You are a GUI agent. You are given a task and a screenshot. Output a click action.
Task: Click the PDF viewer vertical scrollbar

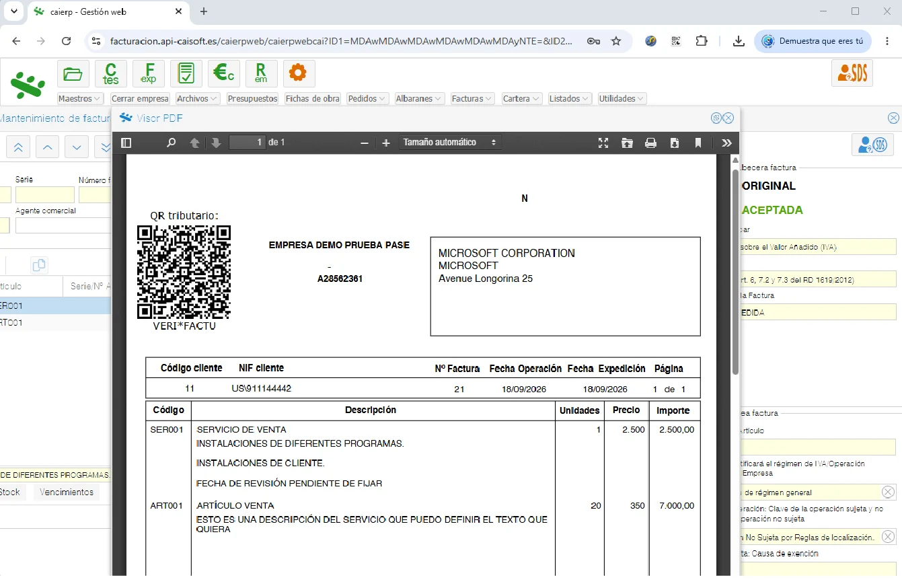pos(735,271)
